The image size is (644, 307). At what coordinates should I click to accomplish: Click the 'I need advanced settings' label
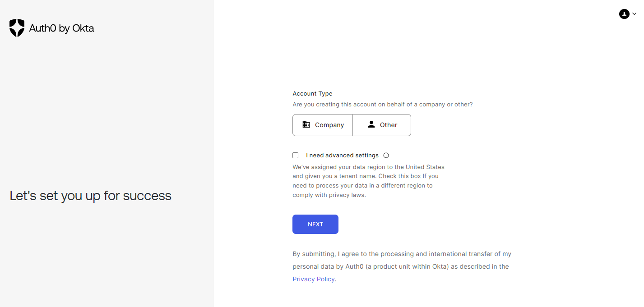coord(342,156)
